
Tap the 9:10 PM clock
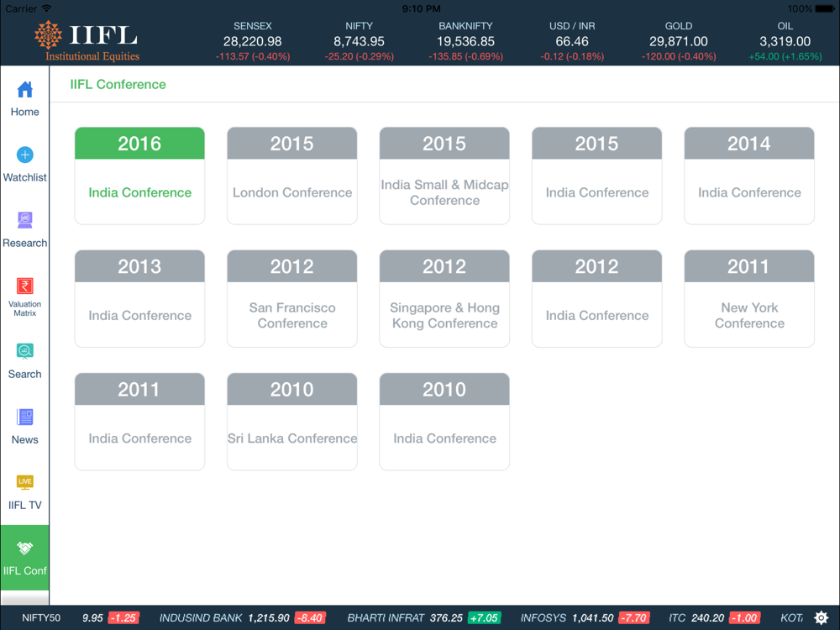click(x=421, y=8)
